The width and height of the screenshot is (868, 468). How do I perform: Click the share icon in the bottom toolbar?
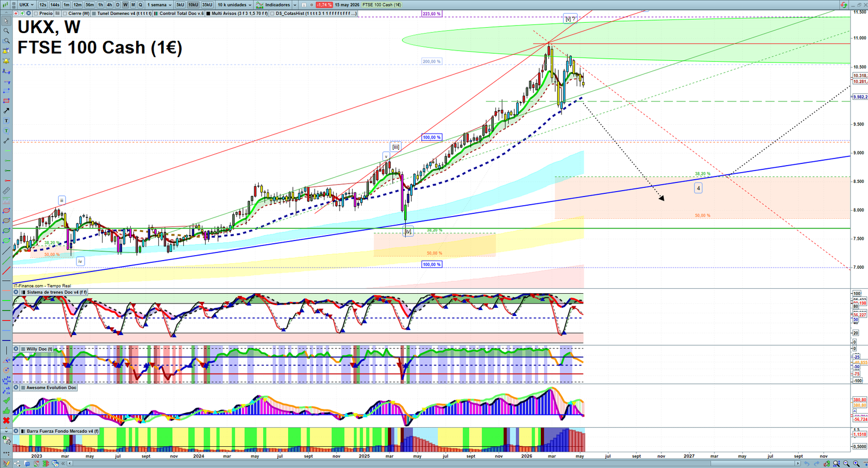[x=17, y=464]
